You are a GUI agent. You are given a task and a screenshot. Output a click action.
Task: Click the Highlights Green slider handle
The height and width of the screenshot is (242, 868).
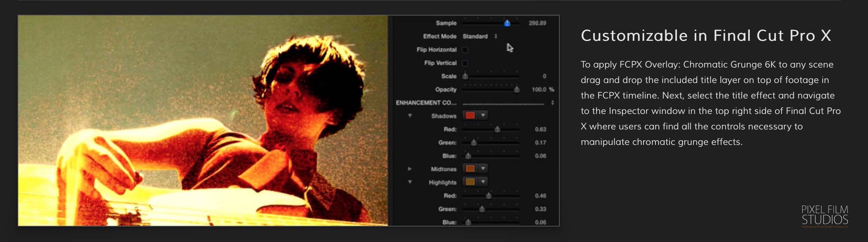[482, 209]
